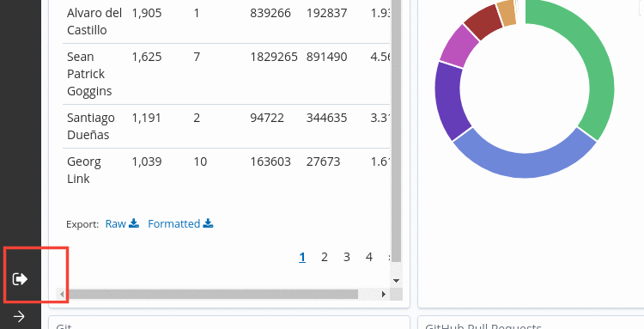Click the value 2 in Santiago Dueñas row
Image resolution: width=644 pixels, height=329 pixels.
pyautogui.click(x=197, y=118)
